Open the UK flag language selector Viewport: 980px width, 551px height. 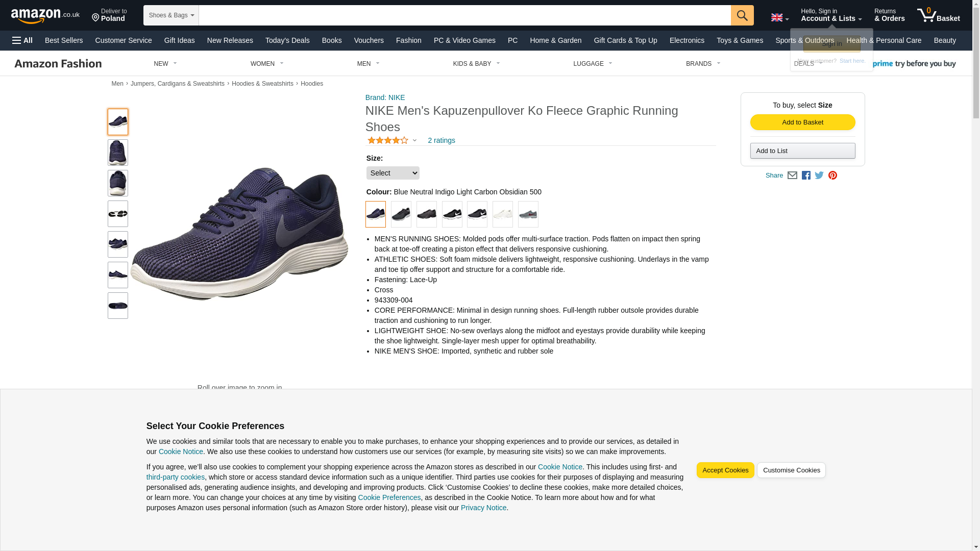(779, 17)
